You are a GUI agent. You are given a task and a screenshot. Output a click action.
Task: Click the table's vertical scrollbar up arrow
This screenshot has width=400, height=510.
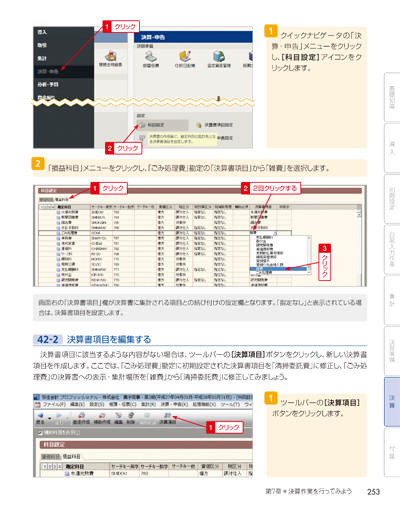coord(359,214)
